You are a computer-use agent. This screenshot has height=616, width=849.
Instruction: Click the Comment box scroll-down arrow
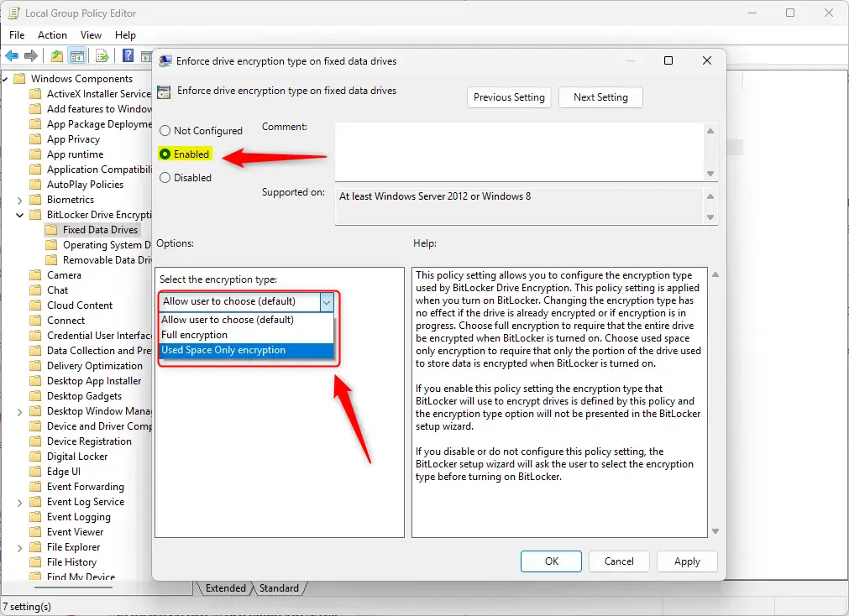coord(710,174)
